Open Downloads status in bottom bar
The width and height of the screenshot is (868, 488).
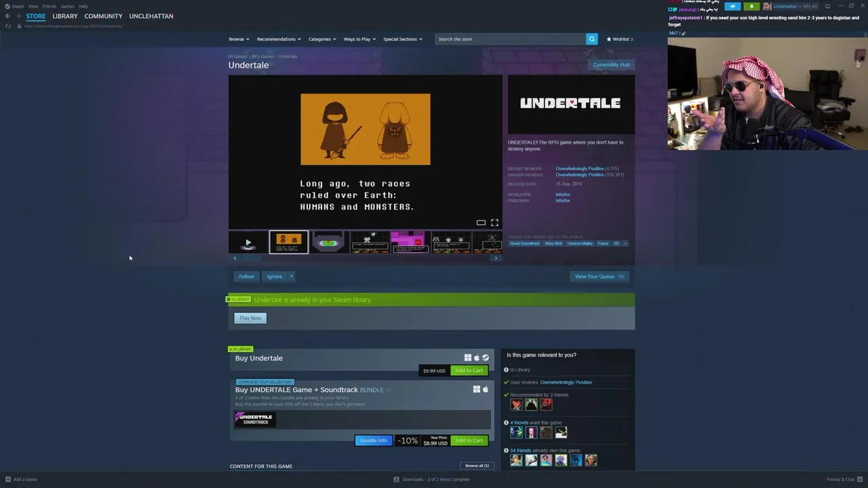point(431,479)
